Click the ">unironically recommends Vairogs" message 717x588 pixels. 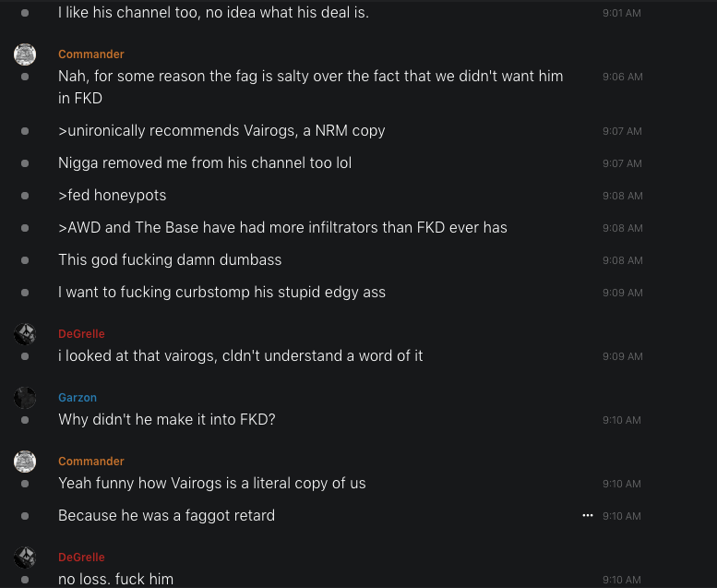221,131
